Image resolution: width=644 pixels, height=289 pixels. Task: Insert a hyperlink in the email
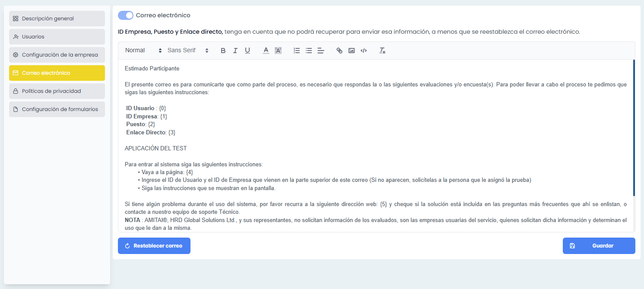[339, 51]
